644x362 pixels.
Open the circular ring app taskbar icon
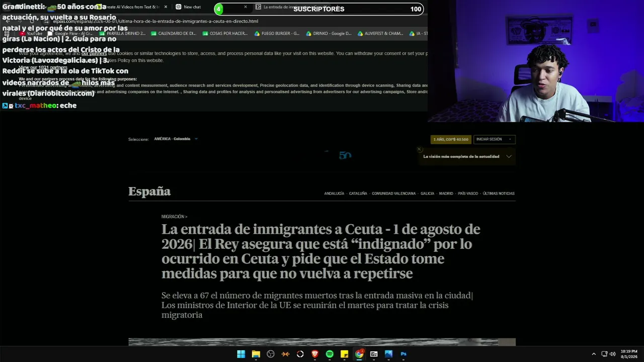300,354
